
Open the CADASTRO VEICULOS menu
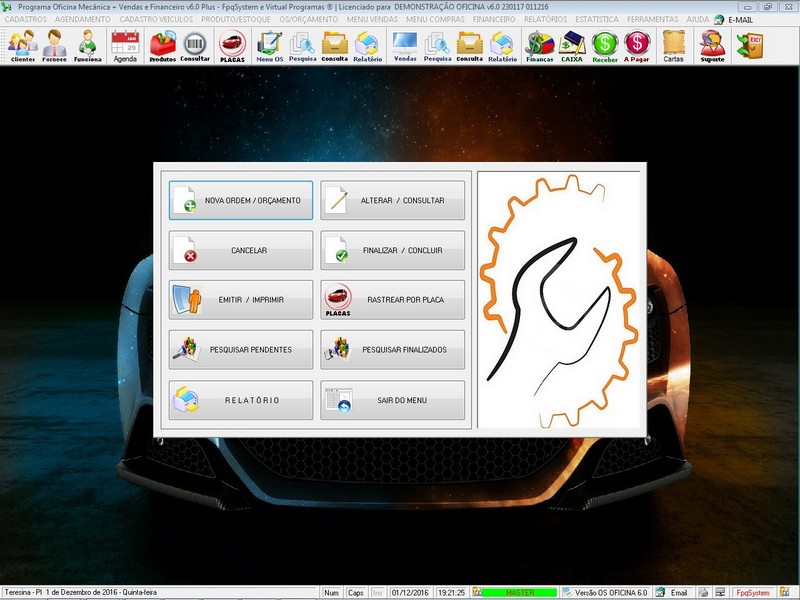click(156, 19)
